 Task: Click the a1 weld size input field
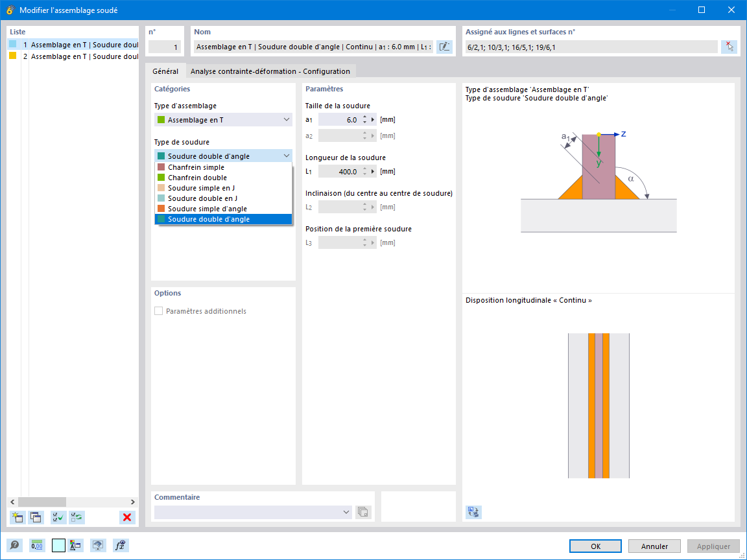340,119
